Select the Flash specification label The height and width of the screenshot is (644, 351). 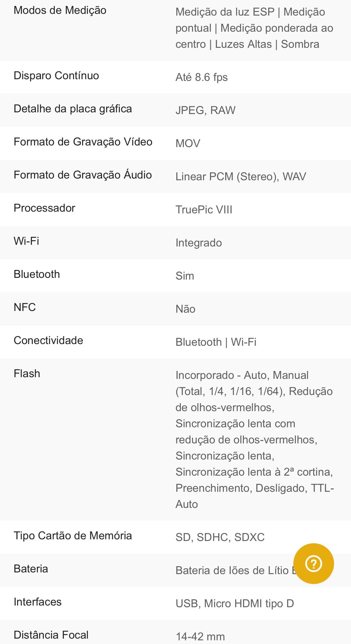27,373
